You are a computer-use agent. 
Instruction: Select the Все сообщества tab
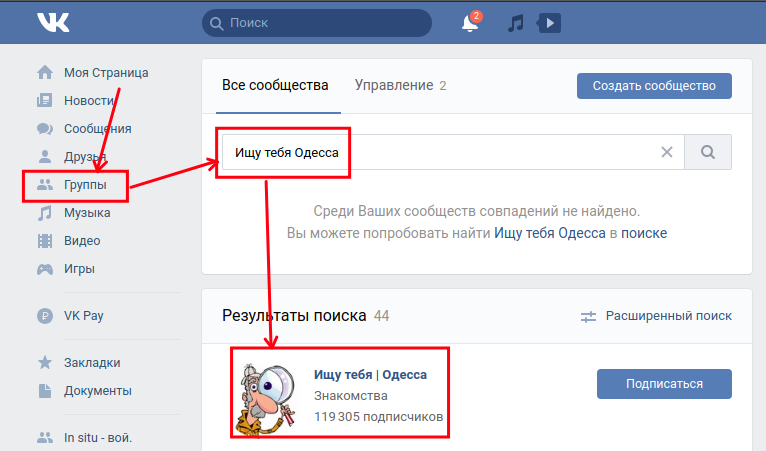(275, 85)
